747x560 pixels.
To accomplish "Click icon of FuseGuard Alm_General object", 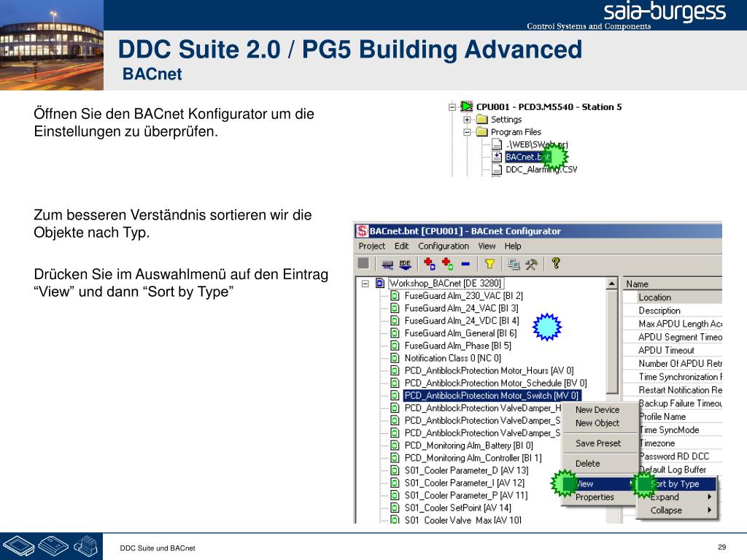I will pyautogui.click(x=395, y=333).
